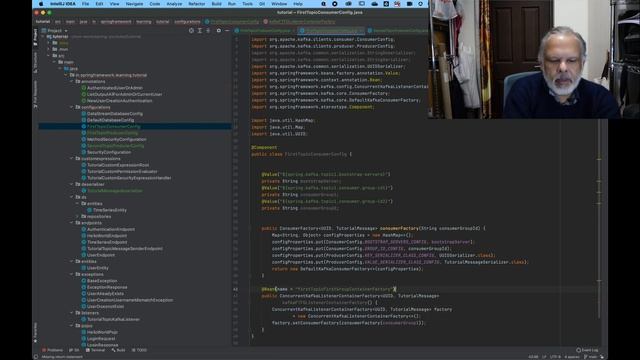The width and height of the screenshot is (640, 360).
Task: Toggle the Pull Requests side tab
Action: pos(36,94)
